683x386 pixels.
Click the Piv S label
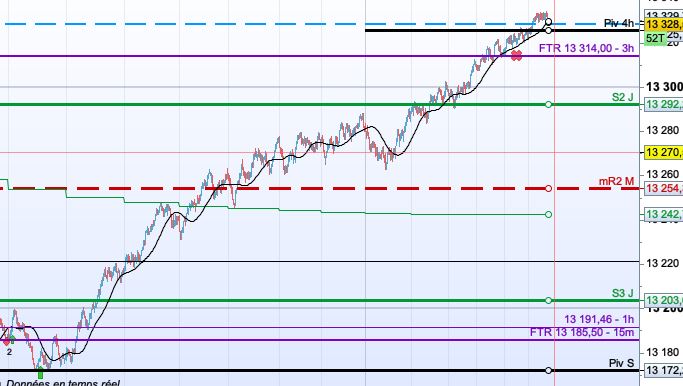pos(621,363)
